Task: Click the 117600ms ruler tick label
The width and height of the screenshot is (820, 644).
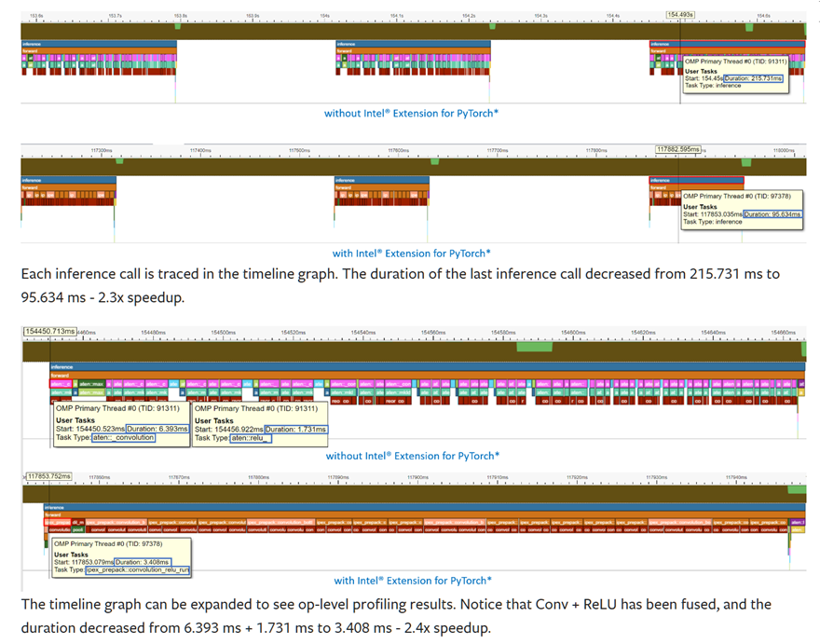Action: [399, 151]
